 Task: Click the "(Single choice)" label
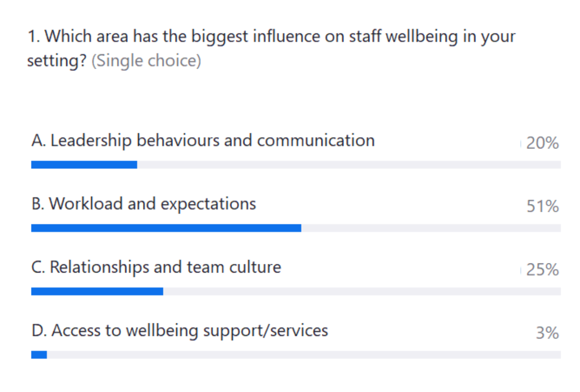(146, 62)
